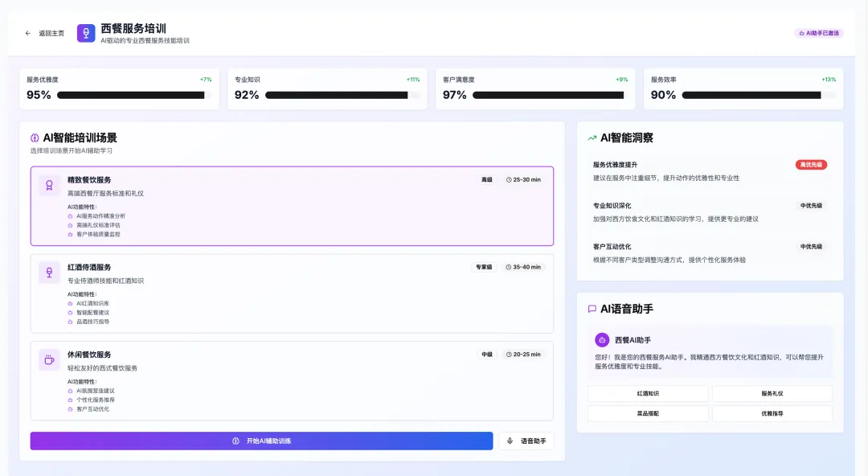
Task: Click the microphone icon on 红酒侍酒服务 card
Action: [48, 273]
